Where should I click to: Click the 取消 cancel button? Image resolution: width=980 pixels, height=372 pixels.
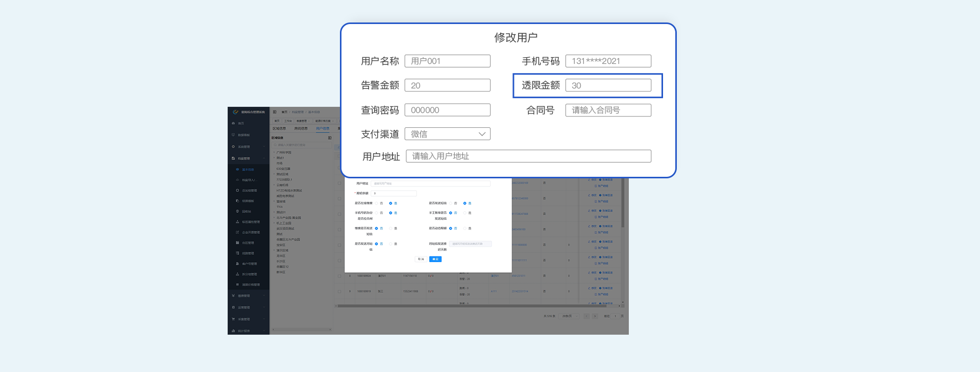pos(421,259)
